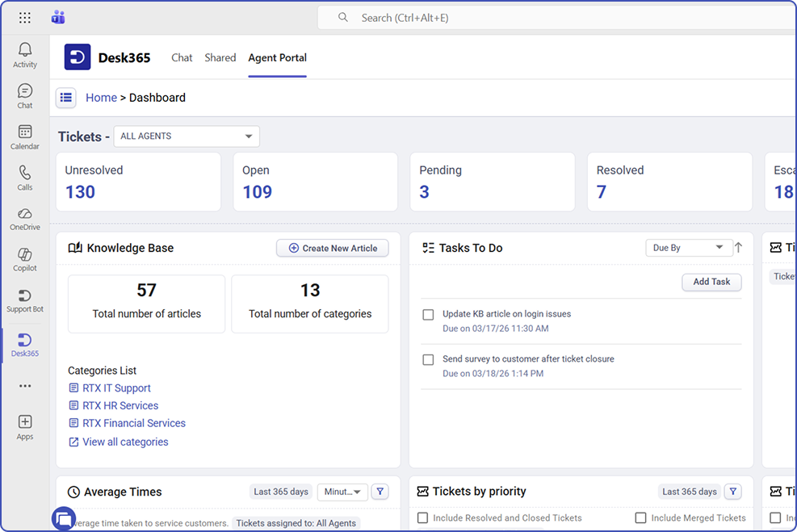Click the Average Times clock icon
The image size is (797, 532).
73,492
